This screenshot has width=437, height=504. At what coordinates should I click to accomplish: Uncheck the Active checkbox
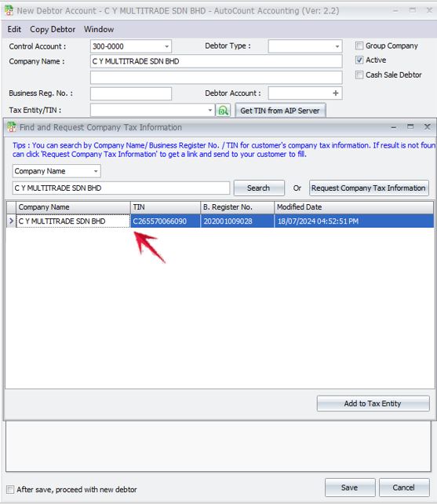[x=359, y=60]
